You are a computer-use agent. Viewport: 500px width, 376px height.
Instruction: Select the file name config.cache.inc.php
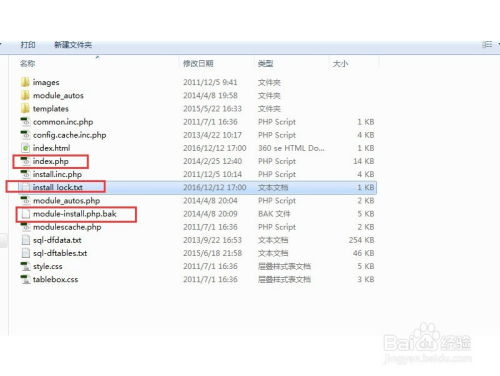[69, 135]
